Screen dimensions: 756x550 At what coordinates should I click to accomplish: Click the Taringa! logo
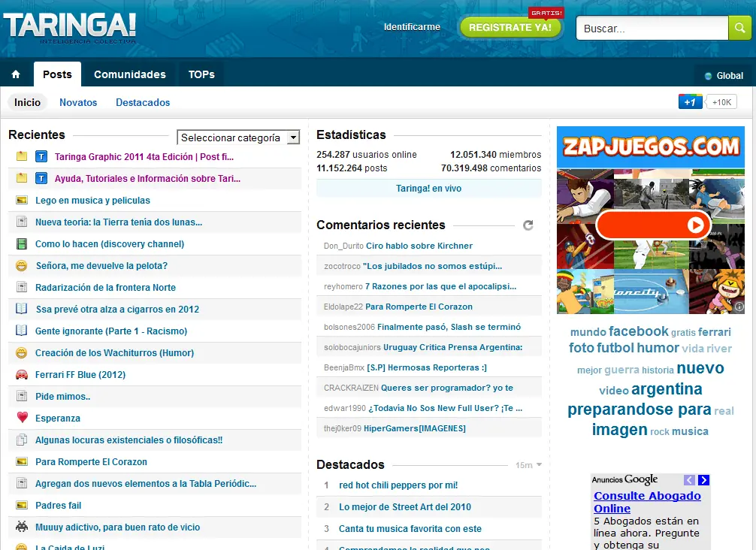coord(70,28)
